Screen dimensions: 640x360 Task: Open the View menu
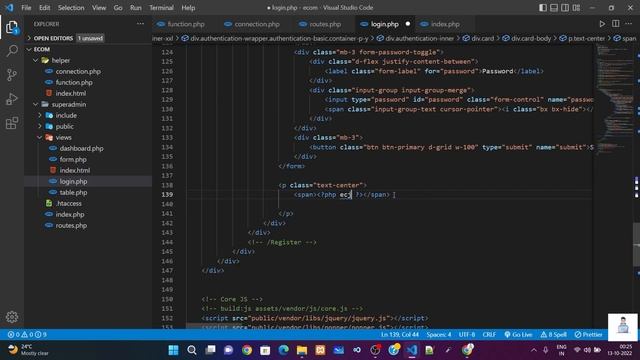pos(99,8)
